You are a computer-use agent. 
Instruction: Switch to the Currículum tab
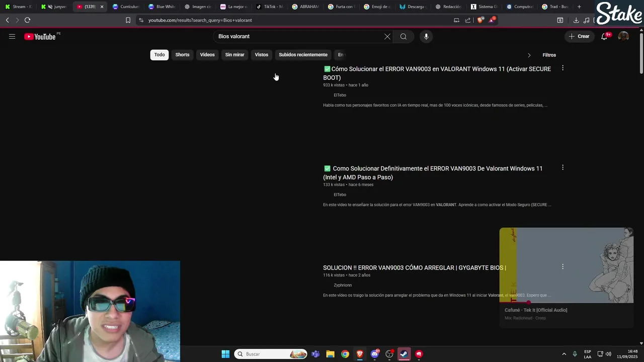126,7
